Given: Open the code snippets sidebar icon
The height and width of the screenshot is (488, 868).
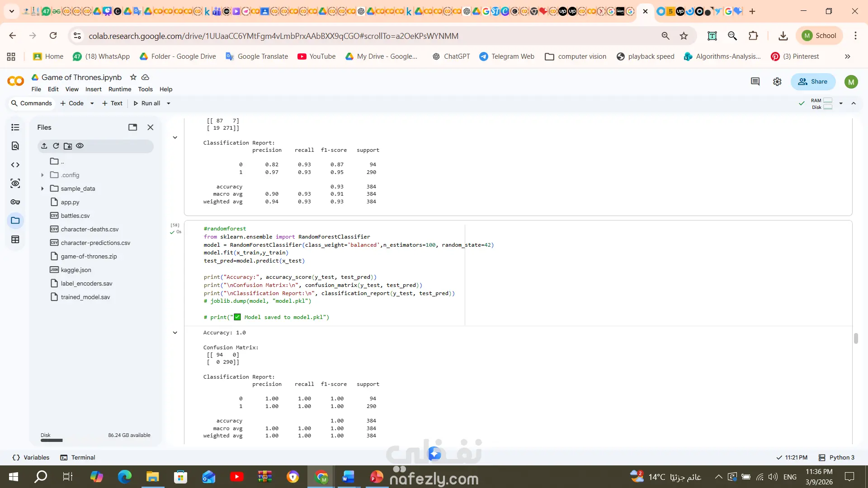Looking at the screenshot, I should (x=15, y=165).
